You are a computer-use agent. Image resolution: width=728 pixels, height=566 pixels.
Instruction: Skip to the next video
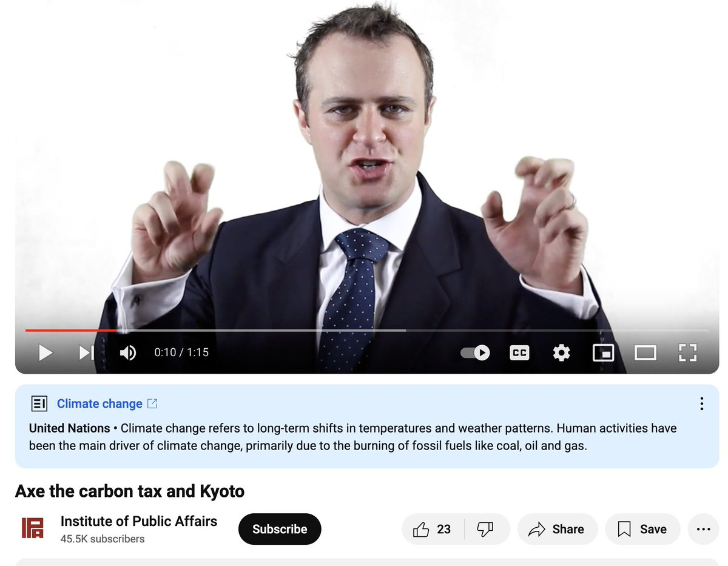tap(87, 352)
